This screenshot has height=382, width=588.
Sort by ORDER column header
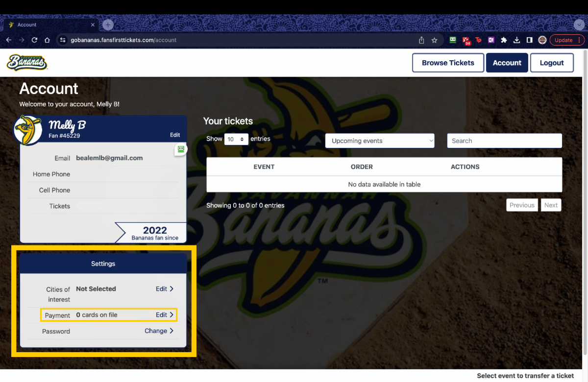362,167
